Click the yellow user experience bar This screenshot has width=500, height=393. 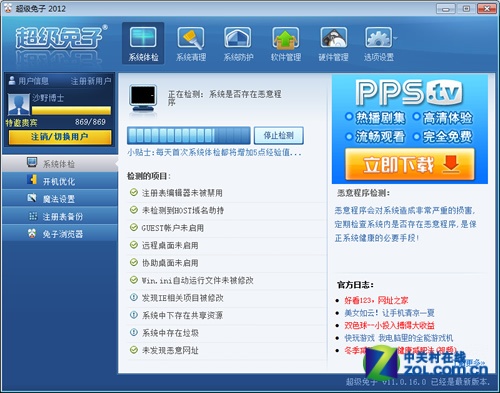click(71, 110)
